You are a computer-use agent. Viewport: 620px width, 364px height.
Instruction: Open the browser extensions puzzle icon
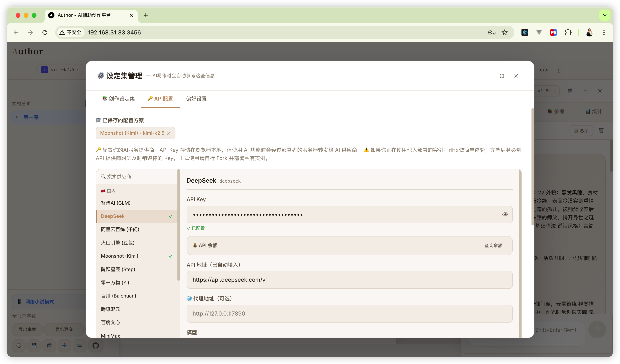(568, 32)
